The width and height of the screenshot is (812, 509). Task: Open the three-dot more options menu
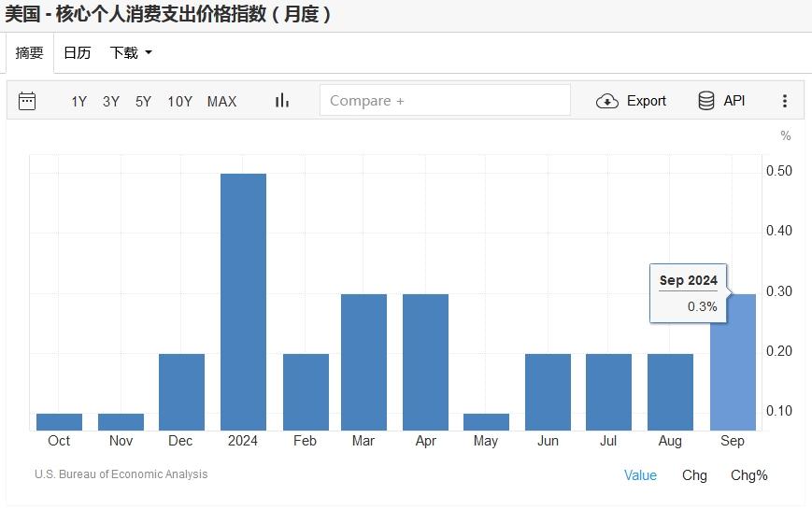[x=785, y=101]
